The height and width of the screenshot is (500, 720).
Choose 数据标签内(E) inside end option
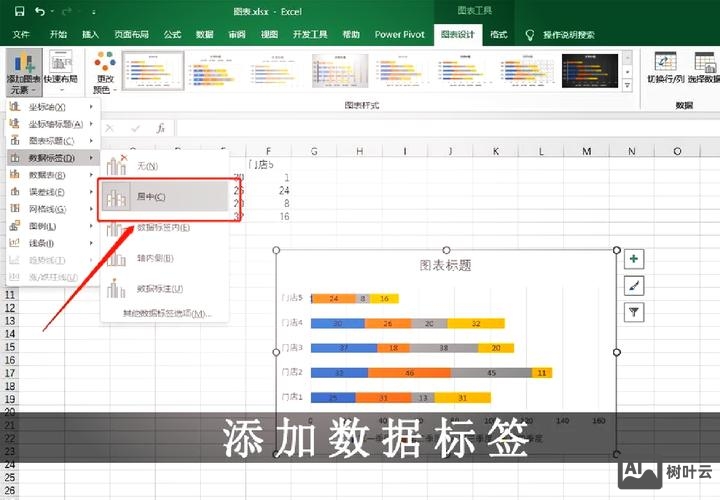165,227
